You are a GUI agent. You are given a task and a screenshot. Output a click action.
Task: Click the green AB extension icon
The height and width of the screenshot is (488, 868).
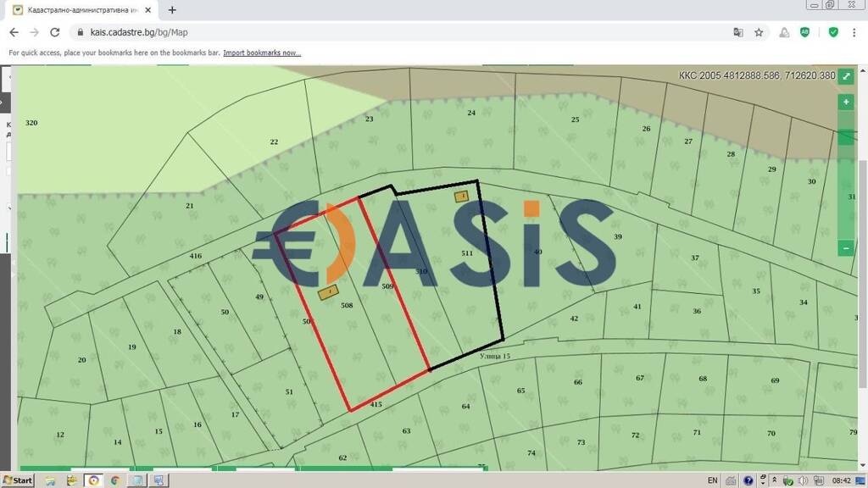(804, 32)
